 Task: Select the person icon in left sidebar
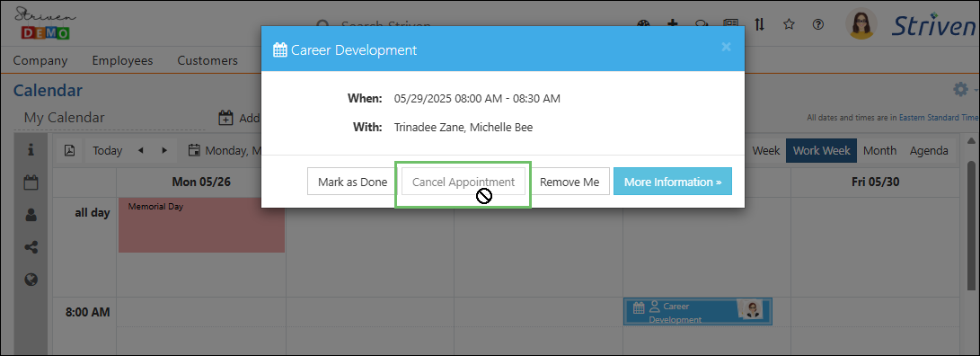(31, 215)
